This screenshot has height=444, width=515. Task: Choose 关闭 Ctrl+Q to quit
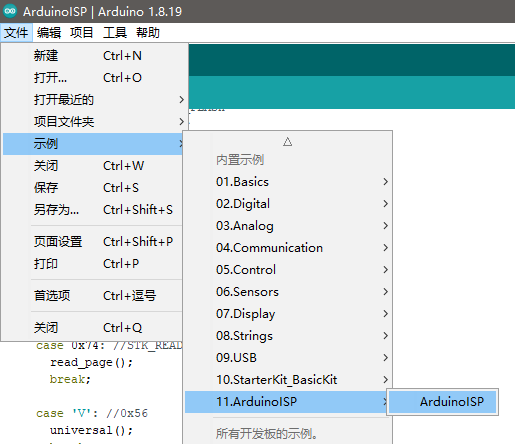[93, 328]
